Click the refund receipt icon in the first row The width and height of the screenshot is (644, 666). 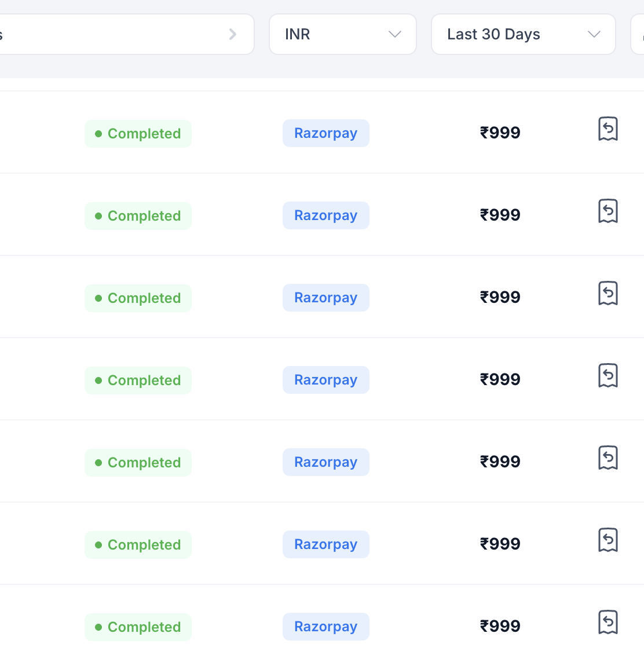pyautogui.click(x=608, y=129)
